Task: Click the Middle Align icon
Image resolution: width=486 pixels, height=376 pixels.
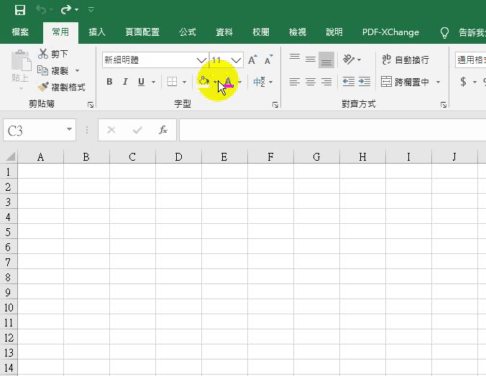Action: tap(310, 60)
